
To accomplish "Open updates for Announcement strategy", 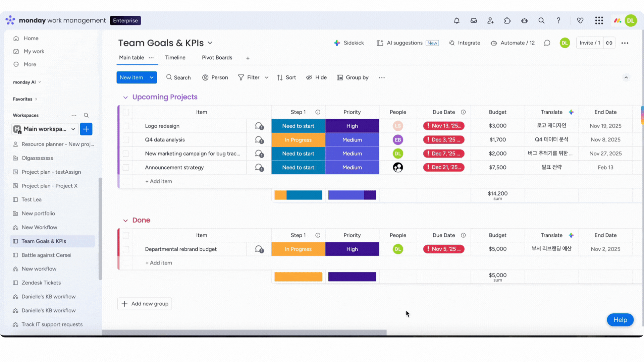I will [x=259, y=167].
